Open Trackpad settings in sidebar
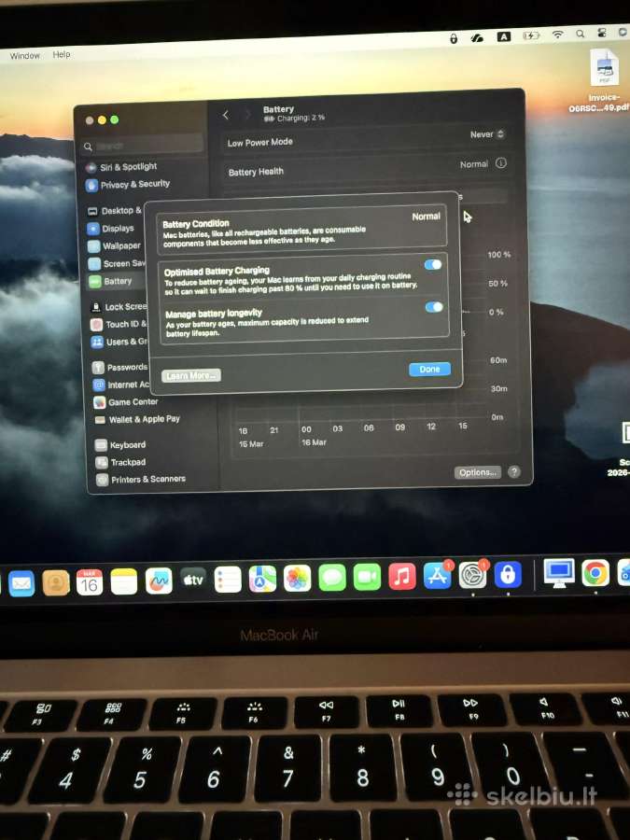The width and height of the screenshot is (630, 840). (x=120, y=462)
